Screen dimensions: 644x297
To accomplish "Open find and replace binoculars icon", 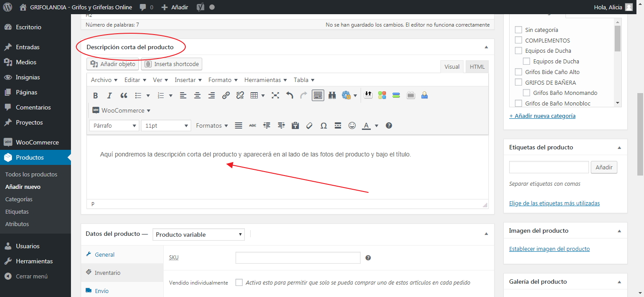I will coord(332,95).
